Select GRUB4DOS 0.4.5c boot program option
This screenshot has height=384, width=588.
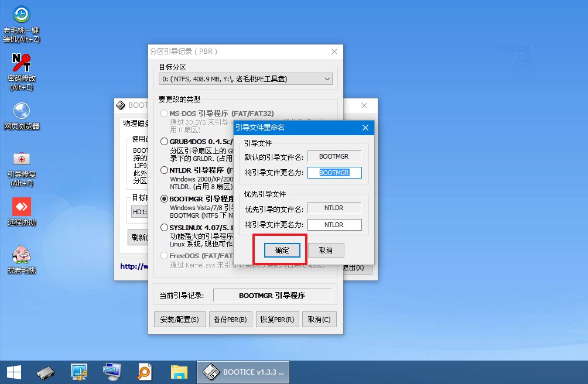(164, 142)
